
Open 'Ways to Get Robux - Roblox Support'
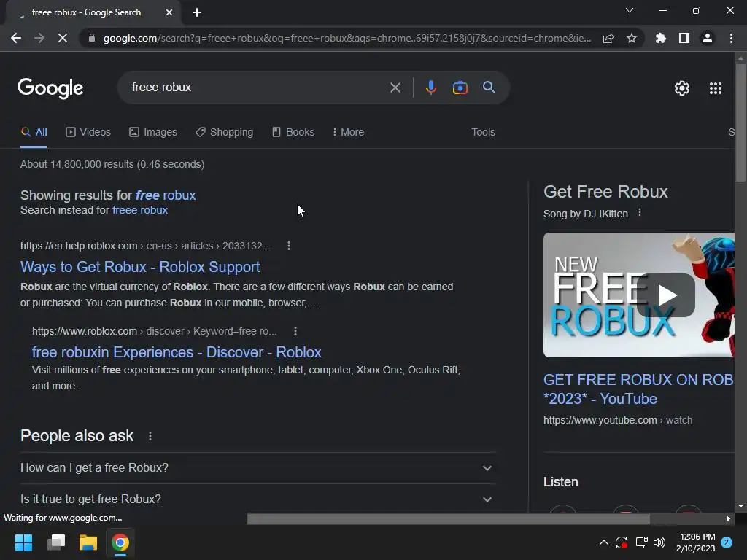140,267
